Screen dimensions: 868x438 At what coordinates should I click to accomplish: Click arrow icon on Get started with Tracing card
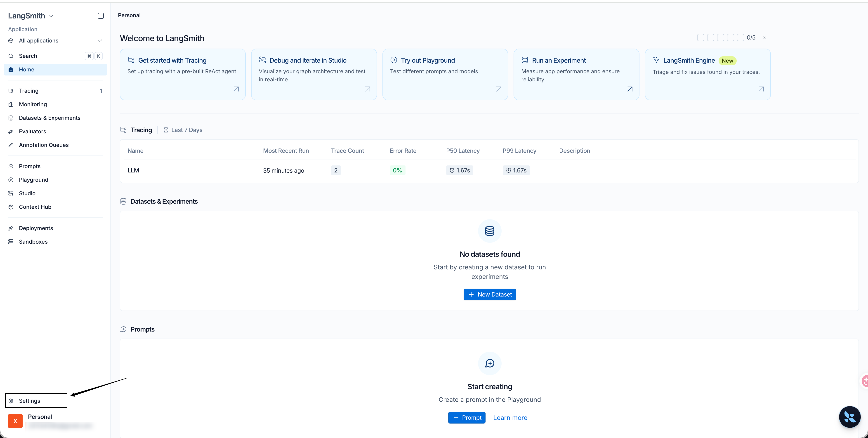click(x=236, y=89)
